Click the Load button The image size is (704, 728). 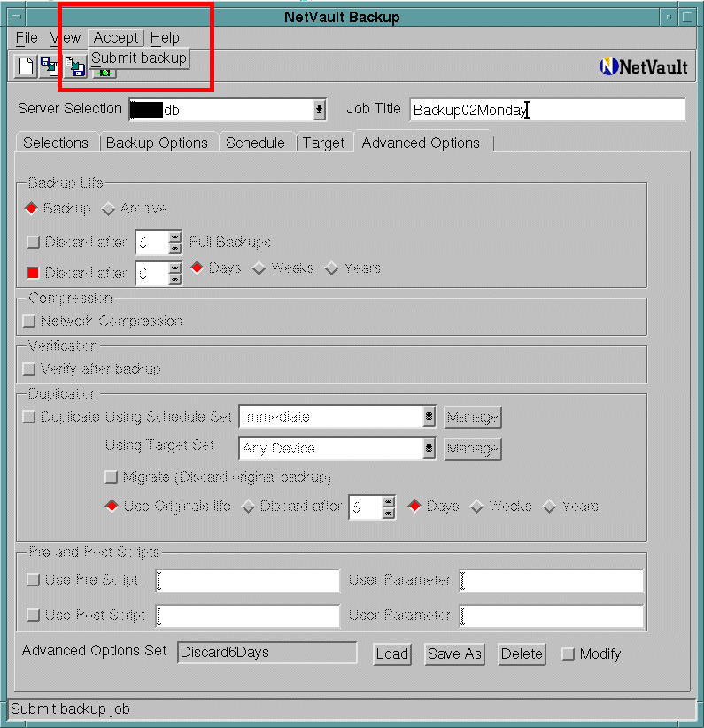pos(391,654)
